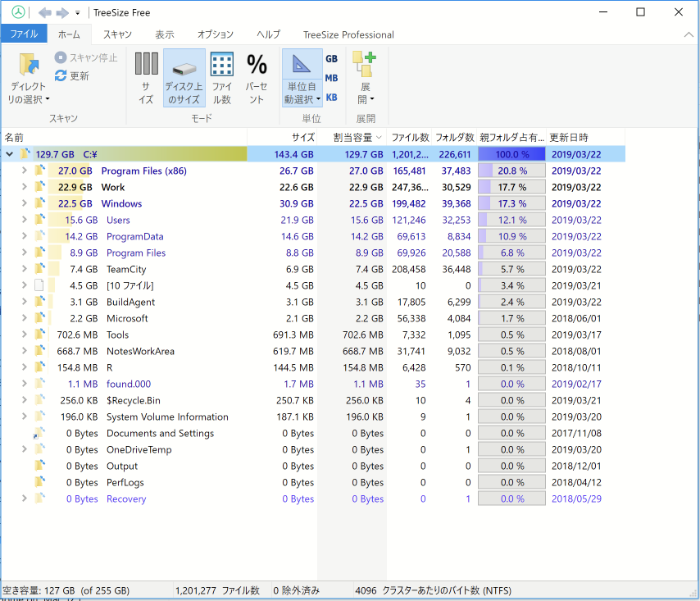Viewport: 700px width, 601px height.
Task: Click the 100.0 % bar for C:¥
Action: click(x=511, y=154)
